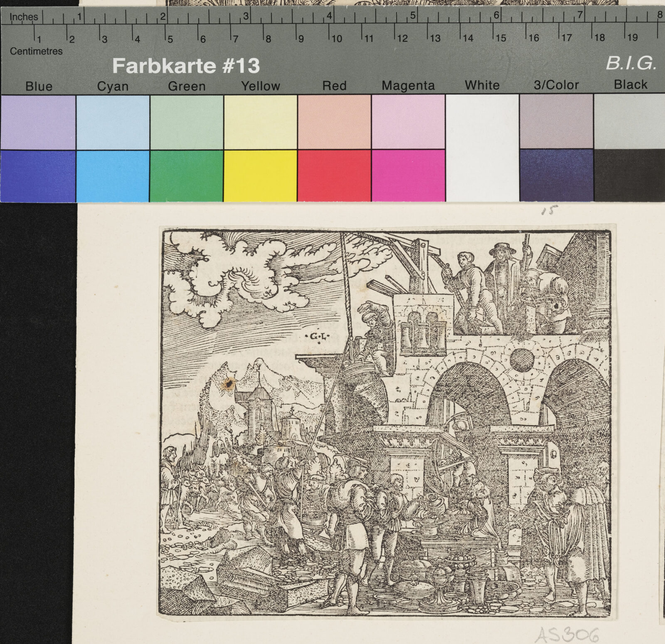
Task: Select the saturated deep blue swatch
Action: click(38, 176)
